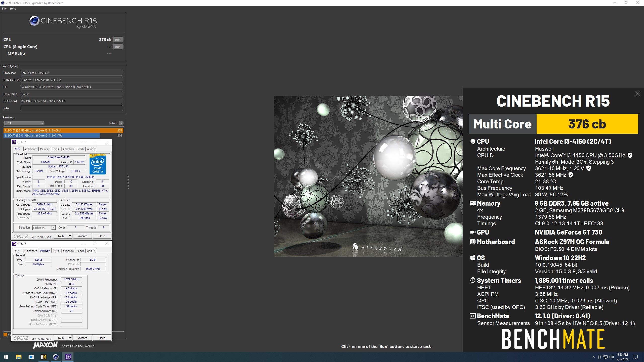This screenshot has width=644, height=362.
Task: Click the code icon beside BenchMate heading
Action: 473,316
